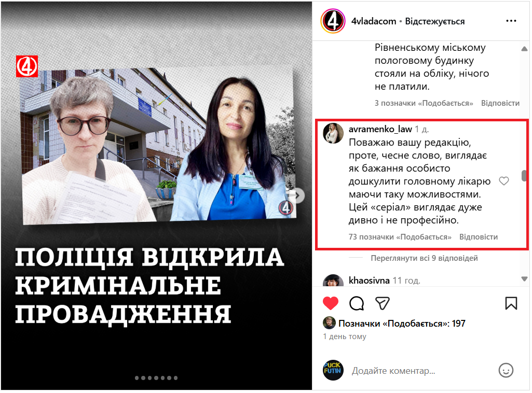Open 4vladacom username link

(x=374, y=21)
